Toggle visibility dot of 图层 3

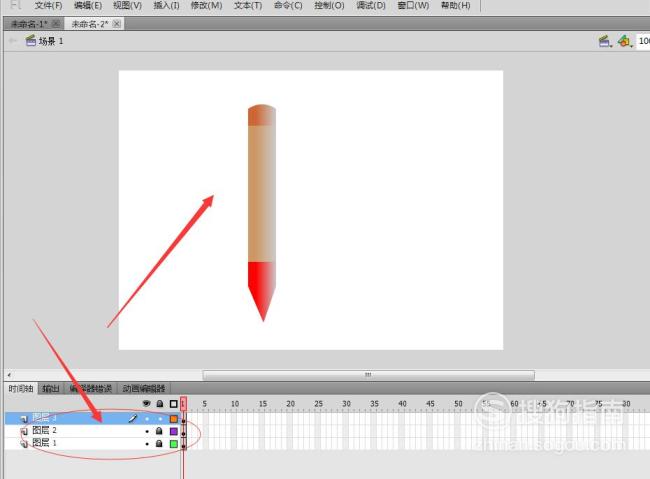click(147, 419)
